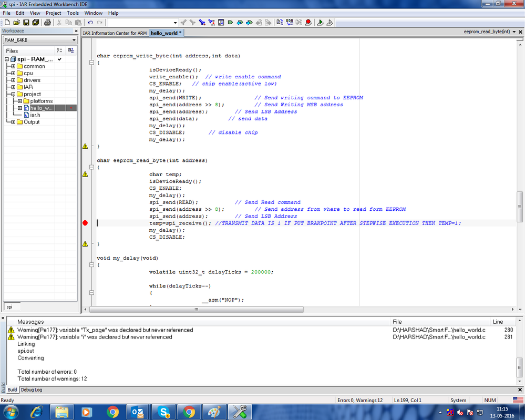Open Internet Explorer from the taskbar
The width and height of the screenshot is (525, 420).
36,412
